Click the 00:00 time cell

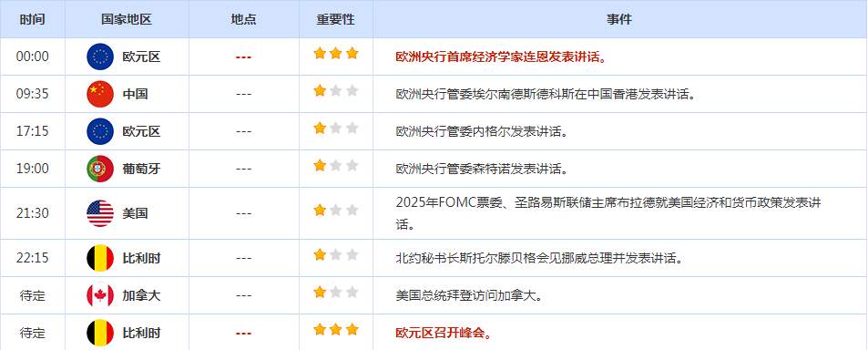coord(32,57)
